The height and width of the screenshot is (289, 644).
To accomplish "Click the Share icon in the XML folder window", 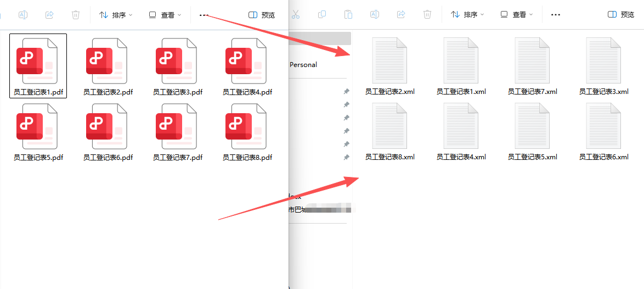I will pos(401,14).
